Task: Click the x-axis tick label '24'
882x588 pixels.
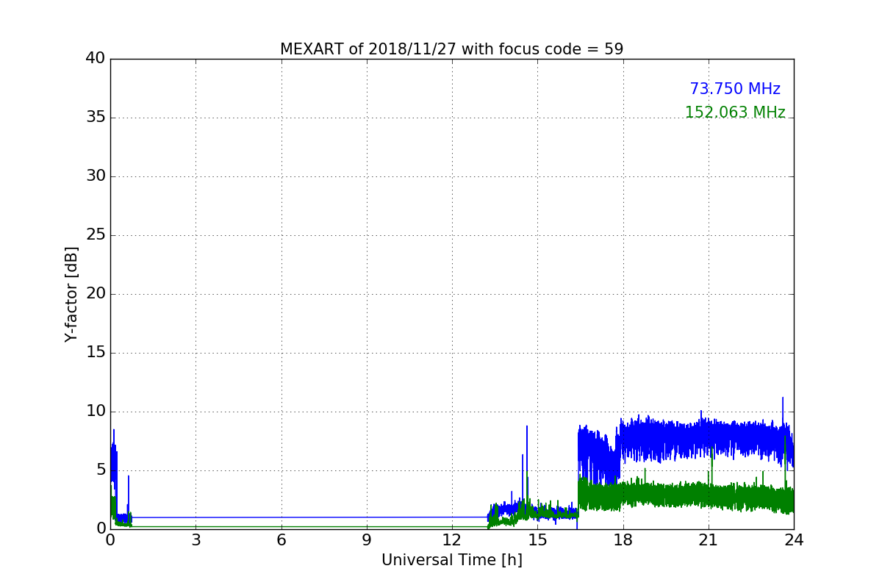Action: (x=794, y=540)
